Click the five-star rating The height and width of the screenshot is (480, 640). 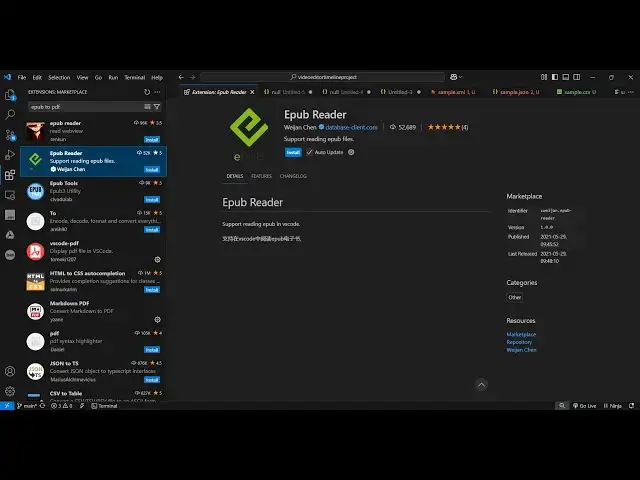[x=444, y=127]
